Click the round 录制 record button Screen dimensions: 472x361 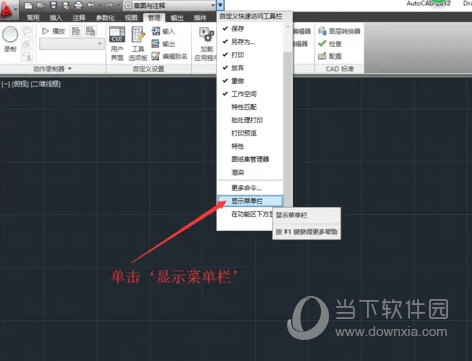click(10, 35)
